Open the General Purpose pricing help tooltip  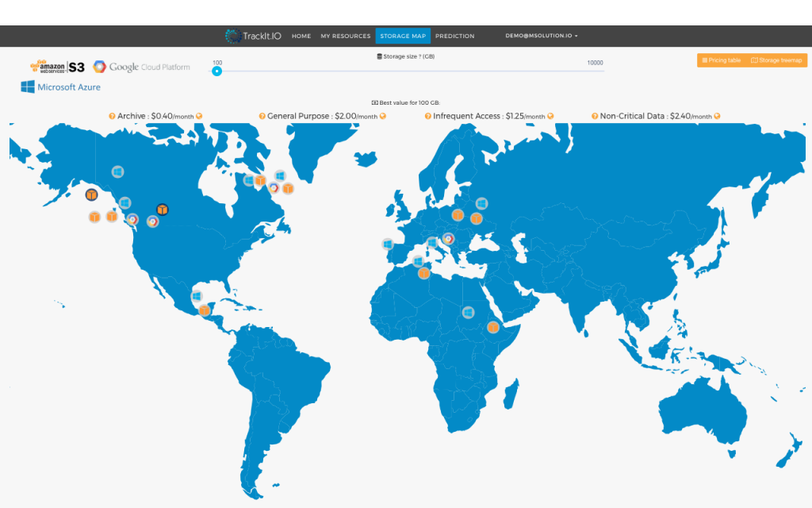(262, 115)
